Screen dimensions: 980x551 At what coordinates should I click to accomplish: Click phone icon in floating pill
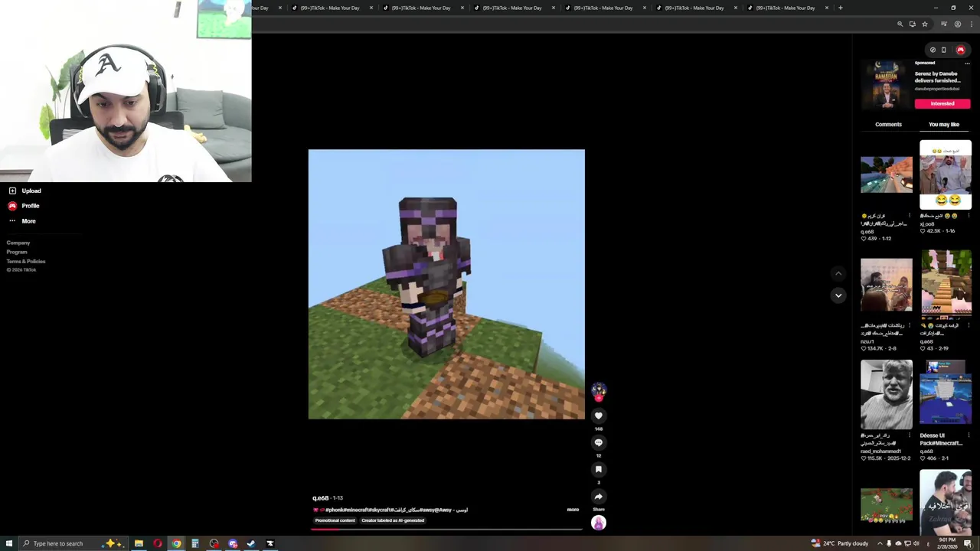click(x=943, y=50)
